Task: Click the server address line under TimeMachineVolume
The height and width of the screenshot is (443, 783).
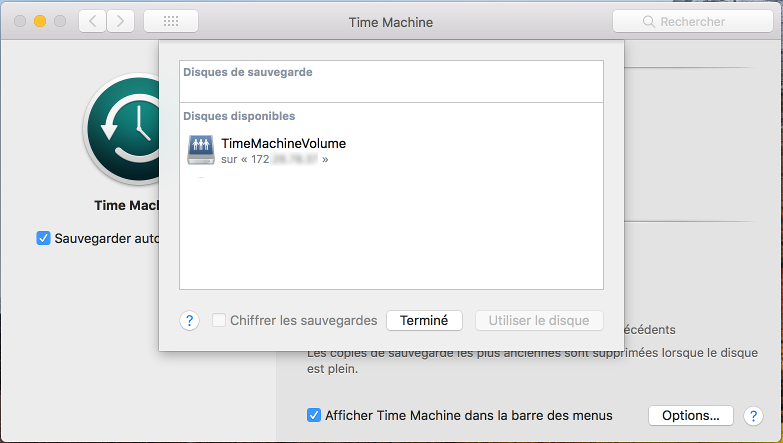Action: [x=274, y=159]
